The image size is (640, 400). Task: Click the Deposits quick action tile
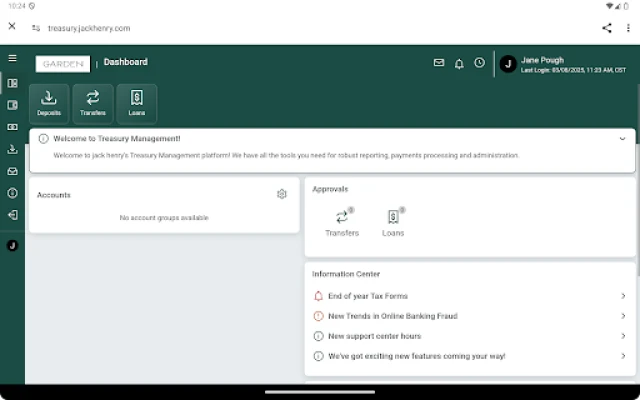click(49, 103)
